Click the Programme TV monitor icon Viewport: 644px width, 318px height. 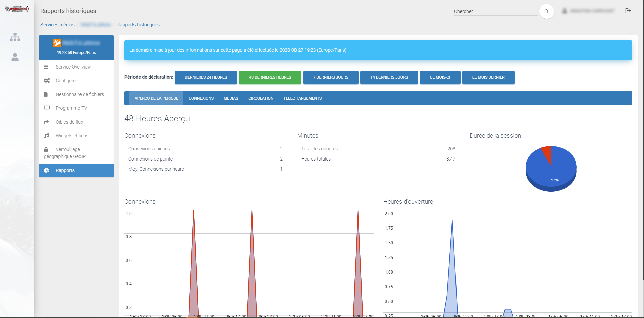click(47, 108)
